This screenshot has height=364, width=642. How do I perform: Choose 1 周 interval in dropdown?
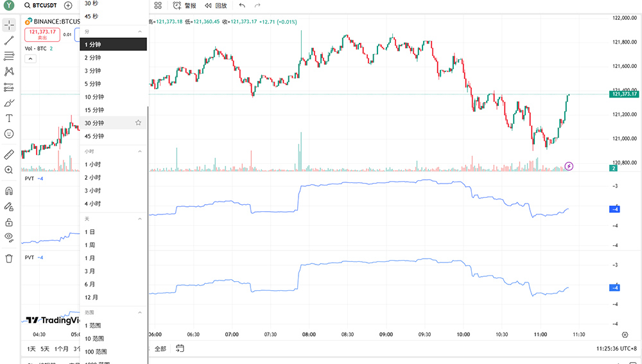tap(91, 245)
